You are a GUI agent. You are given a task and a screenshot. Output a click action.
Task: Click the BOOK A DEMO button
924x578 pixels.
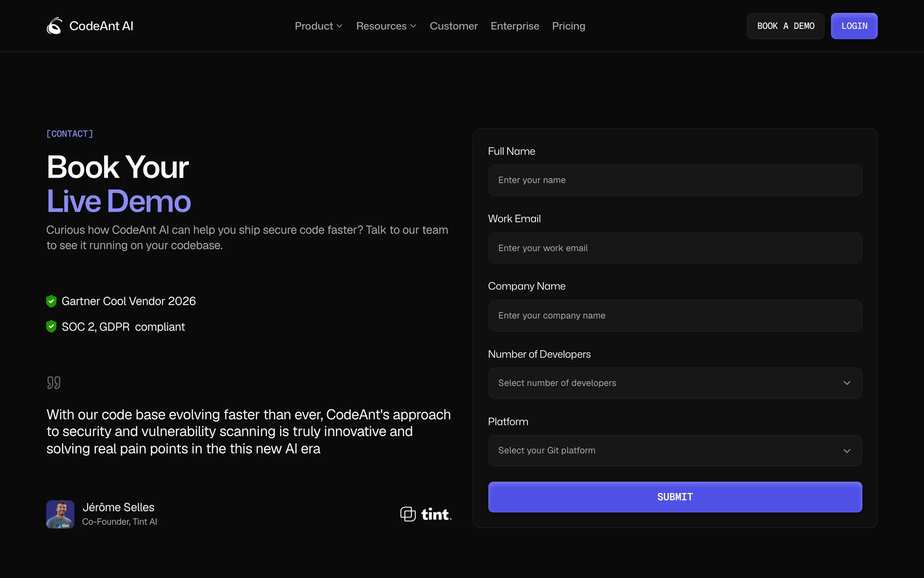[785, 26]
